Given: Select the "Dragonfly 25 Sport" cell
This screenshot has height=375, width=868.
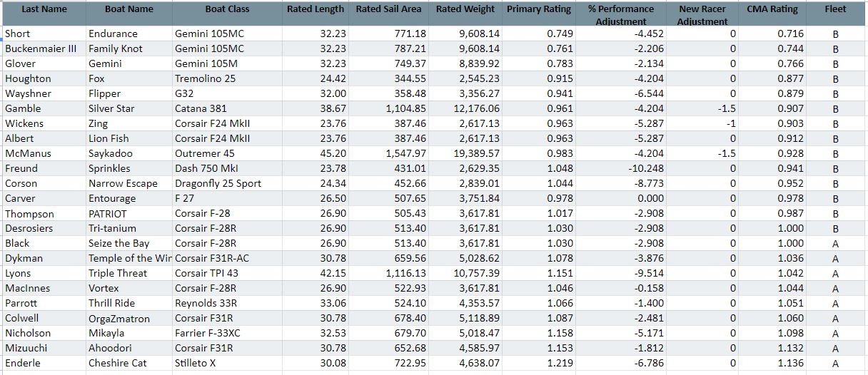Looking at the screenshot, I should tap(218, 183).
